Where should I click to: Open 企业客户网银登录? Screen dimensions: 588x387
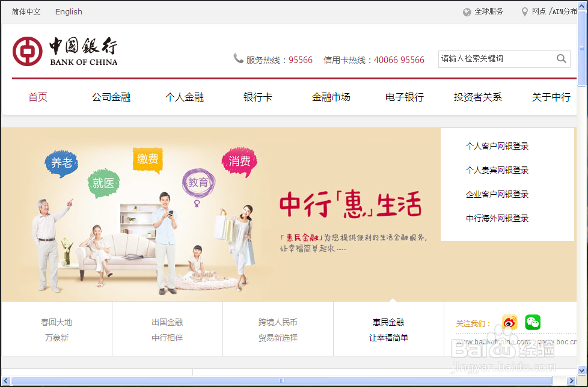coord(497,194)
